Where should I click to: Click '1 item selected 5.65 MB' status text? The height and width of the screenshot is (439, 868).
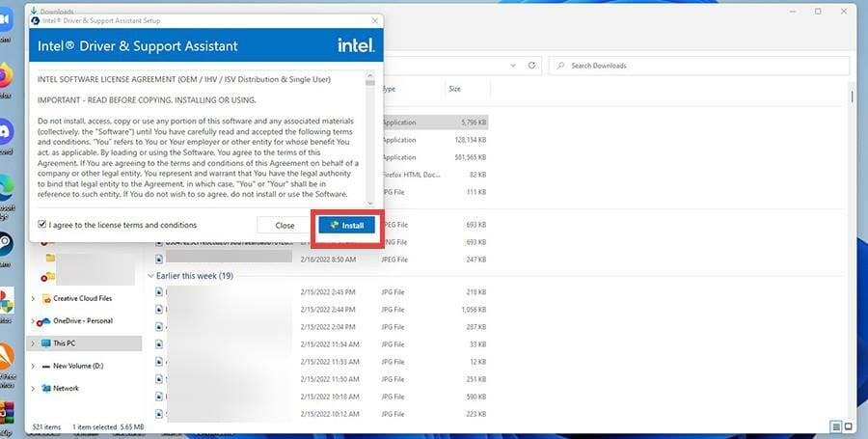pyautogui.click(x=108, y=426)
